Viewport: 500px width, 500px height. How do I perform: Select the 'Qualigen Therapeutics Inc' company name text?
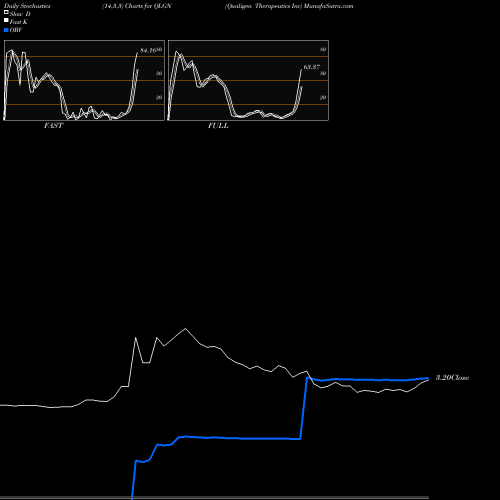tap(264, 6)
